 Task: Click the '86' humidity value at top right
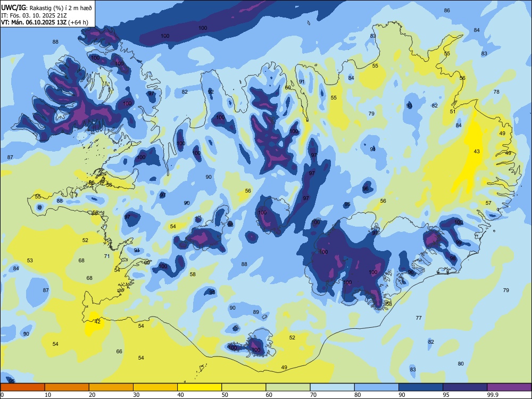[447, 10]
